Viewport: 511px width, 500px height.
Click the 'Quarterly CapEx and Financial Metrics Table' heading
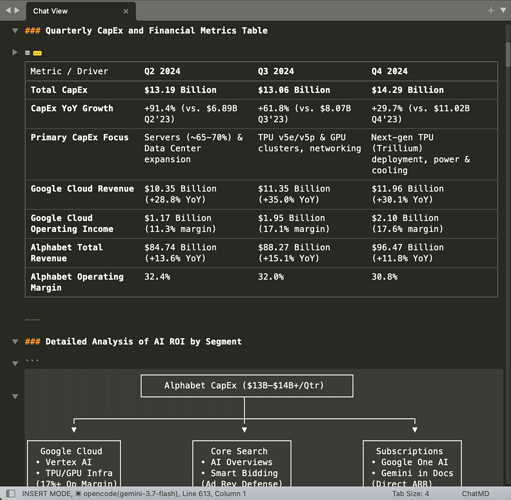[x=156, y=31]
